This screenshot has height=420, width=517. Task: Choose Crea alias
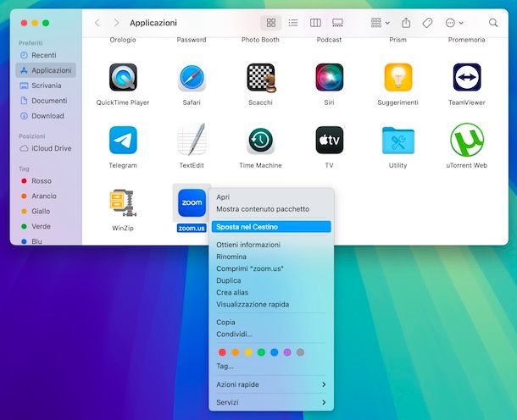click(271, 292)
